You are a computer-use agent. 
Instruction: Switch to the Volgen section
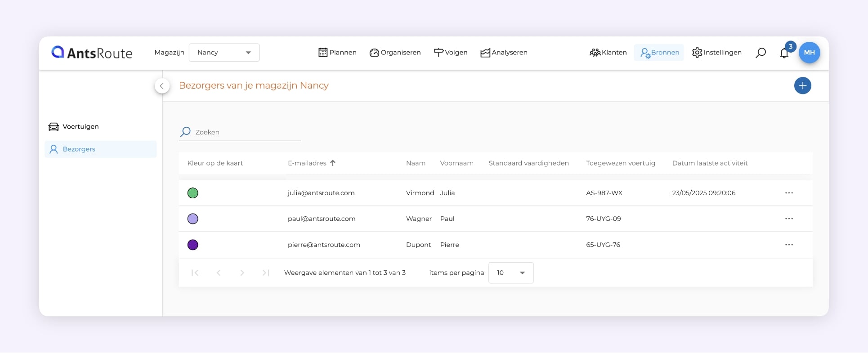451,53
